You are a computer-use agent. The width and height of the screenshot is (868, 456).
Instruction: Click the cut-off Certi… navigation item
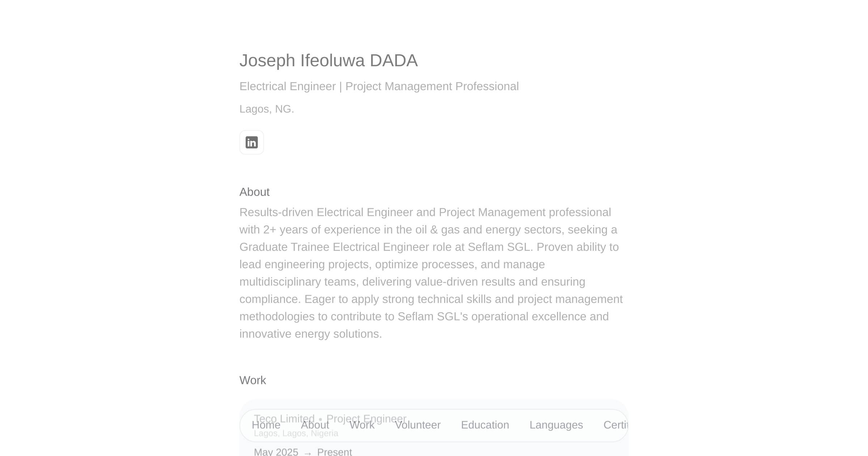pyautogui.click(x=615, y=425)
